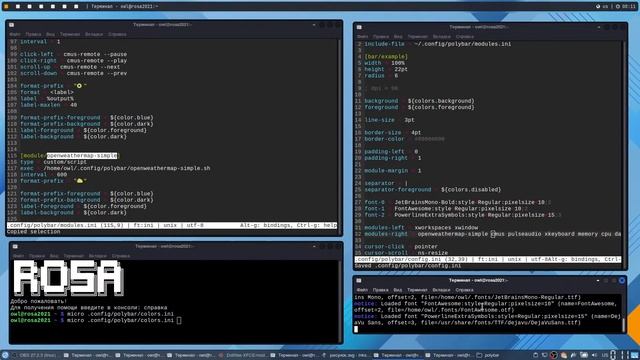
Task: Click the scrollbar of the config.ini terminal
Action: coord(624,155)
